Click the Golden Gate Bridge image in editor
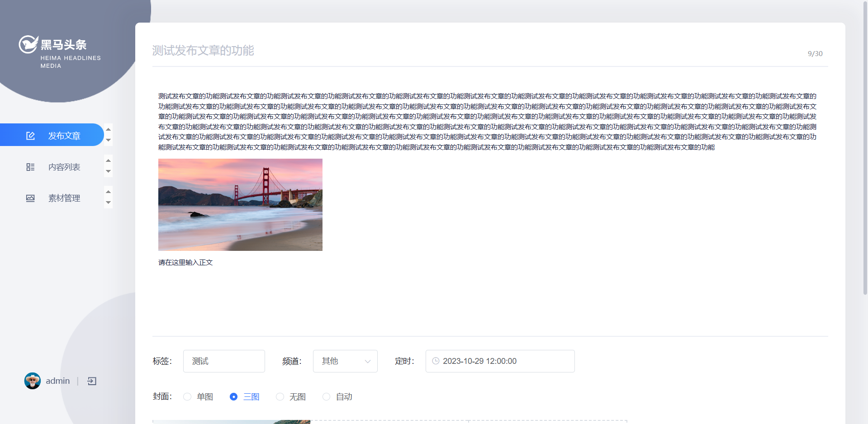 pyautogui.click(x=240, y=205)
